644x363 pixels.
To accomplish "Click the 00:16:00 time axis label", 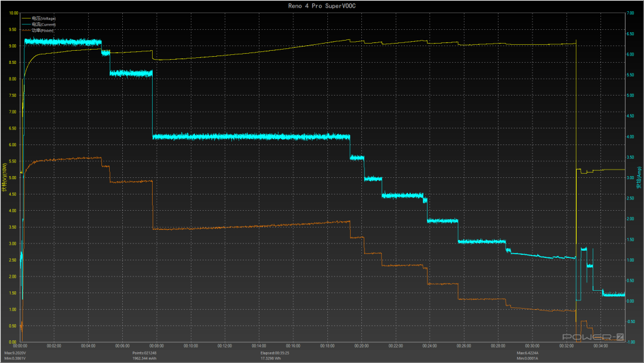I will (x=293, y=346).
